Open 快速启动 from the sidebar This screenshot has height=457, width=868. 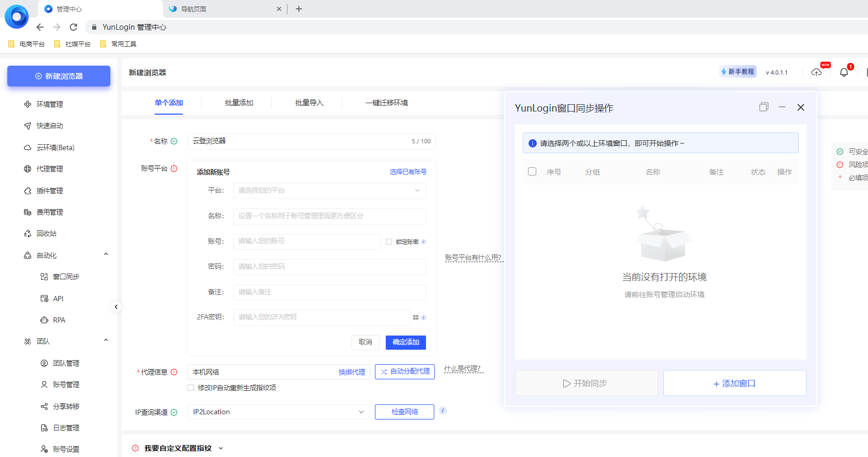pos(49,126)
